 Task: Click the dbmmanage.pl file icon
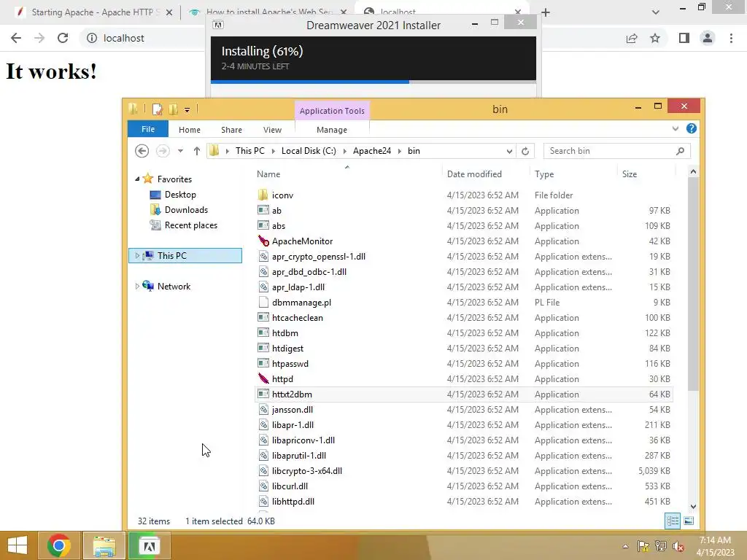click(x=263, y=302)
